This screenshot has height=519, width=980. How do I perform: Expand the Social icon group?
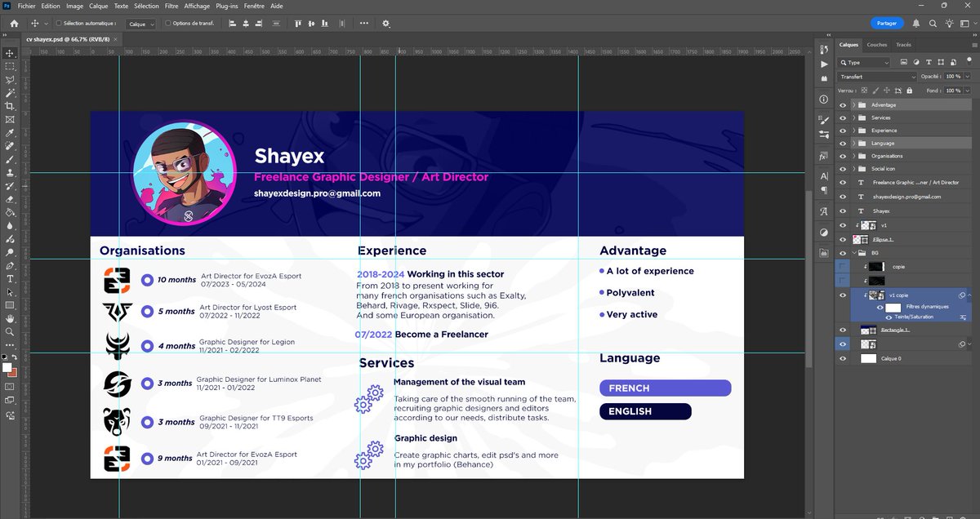[x=853, y=169]
